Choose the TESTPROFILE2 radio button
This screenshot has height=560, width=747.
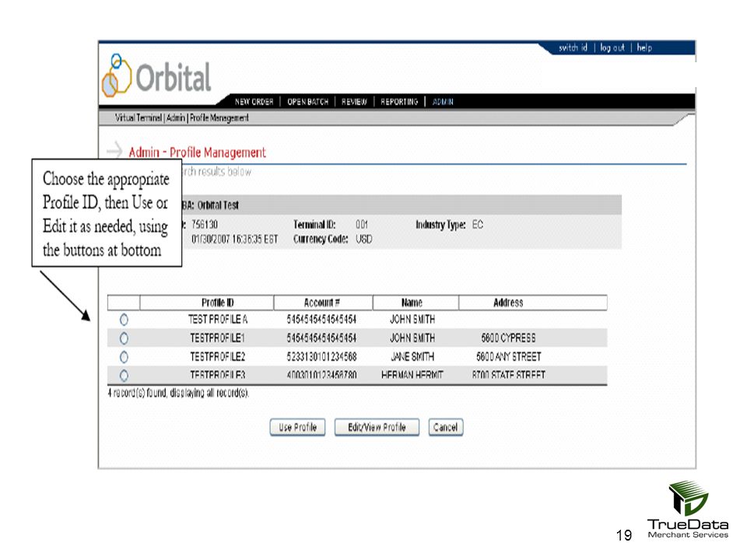click(124, 357)
